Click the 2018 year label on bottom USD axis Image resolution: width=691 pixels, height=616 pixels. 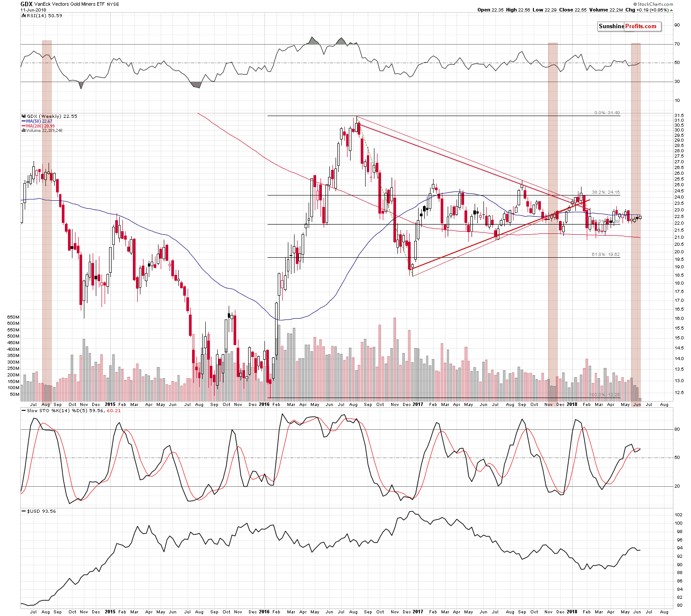coord(572,612)
